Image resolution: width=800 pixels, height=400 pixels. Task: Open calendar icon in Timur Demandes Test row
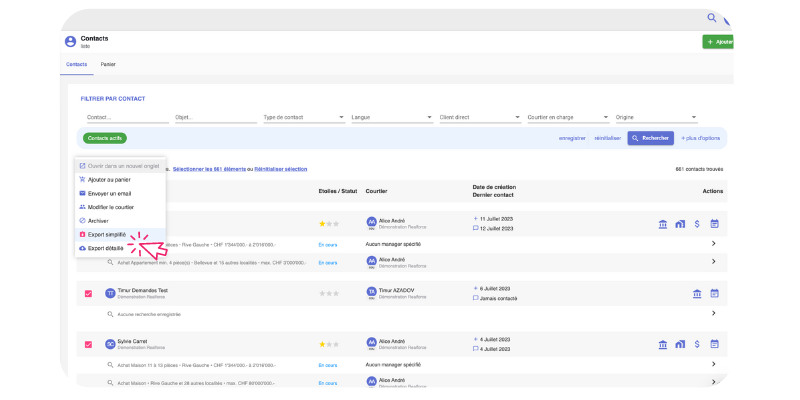714,294
